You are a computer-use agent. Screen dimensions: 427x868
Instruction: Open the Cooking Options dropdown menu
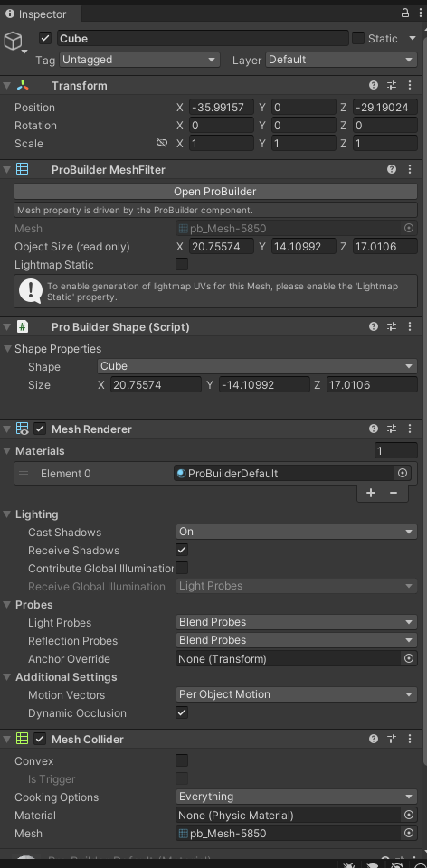pyautogui.click(x=297, y=797)
